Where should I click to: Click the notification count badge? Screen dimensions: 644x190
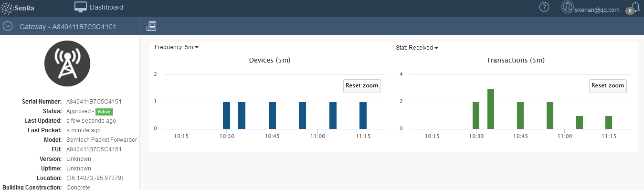[630, 11]
